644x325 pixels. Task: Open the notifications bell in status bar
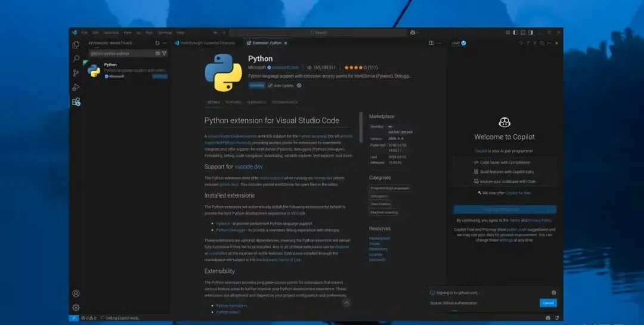pyautogui.click(x=557, y=318)
